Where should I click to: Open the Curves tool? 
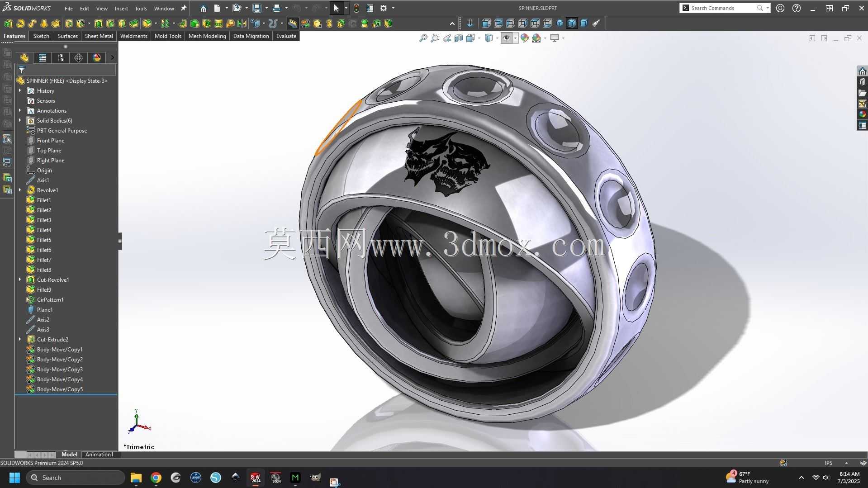[273, 24]
